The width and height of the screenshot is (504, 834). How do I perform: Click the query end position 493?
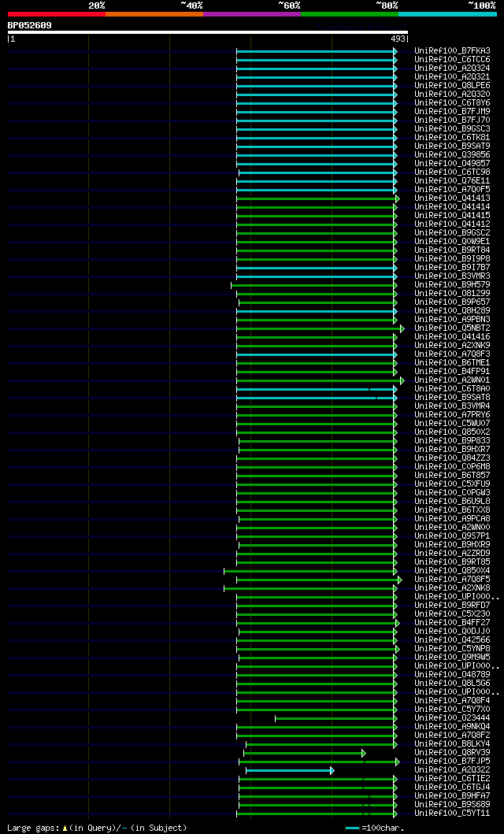398,39
